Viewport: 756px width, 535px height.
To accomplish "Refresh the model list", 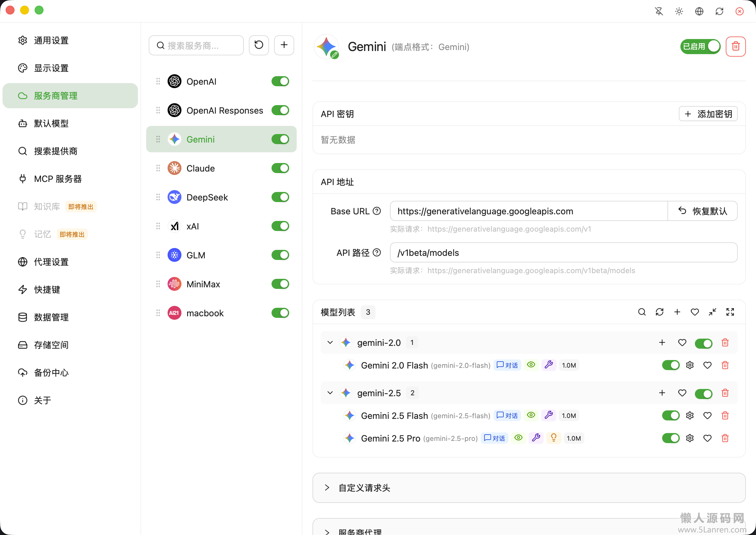I will coord(659,312).
